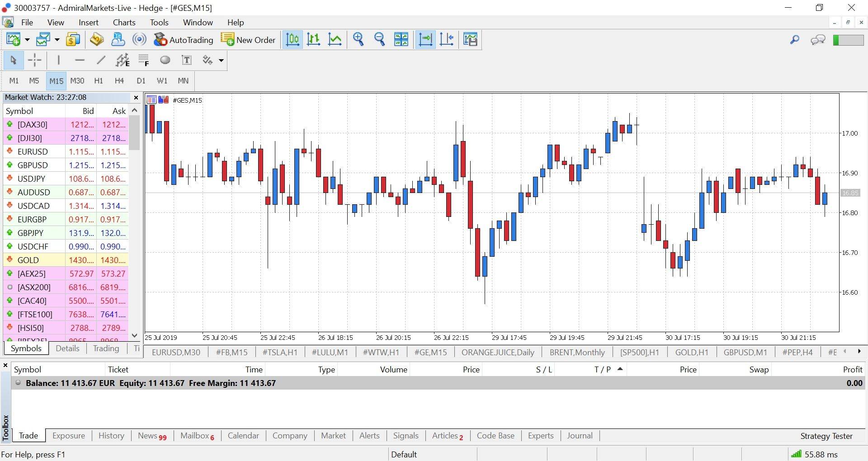Image resolution: width=868 pixels, height=461 pixels.
Task: Switch chart to line chart mode
Action: click(335, 40)
